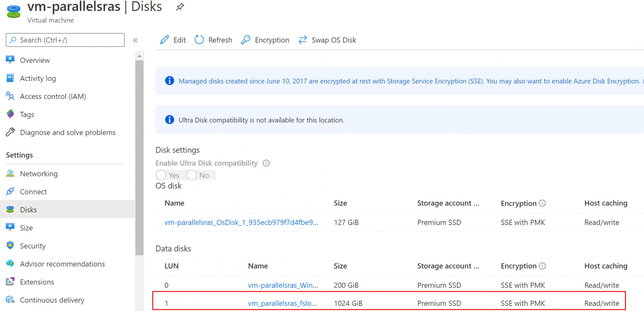Click the Search field in the sidebar
The width and height of the screenshot is (644, 311).
pos(65,40)
